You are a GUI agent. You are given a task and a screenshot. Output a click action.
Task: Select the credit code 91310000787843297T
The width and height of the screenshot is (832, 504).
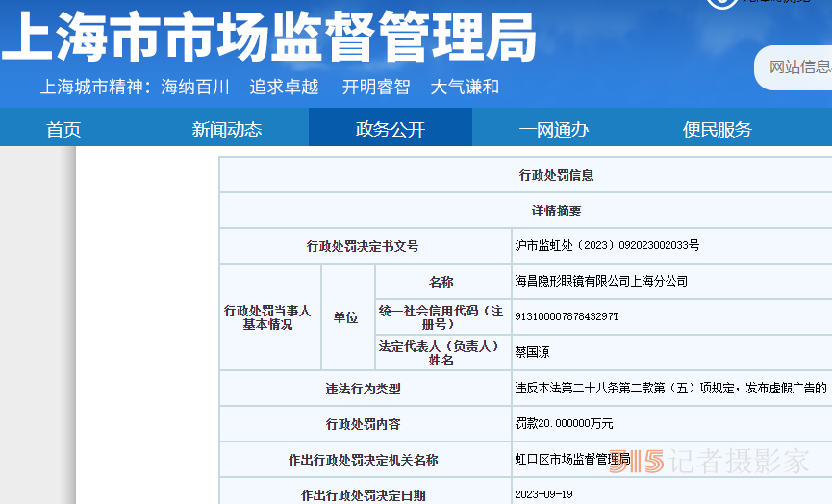(x=567, y=316)
